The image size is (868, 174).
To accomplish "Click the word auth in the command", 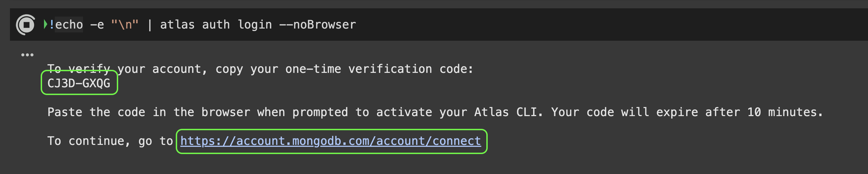I will 216,25.
